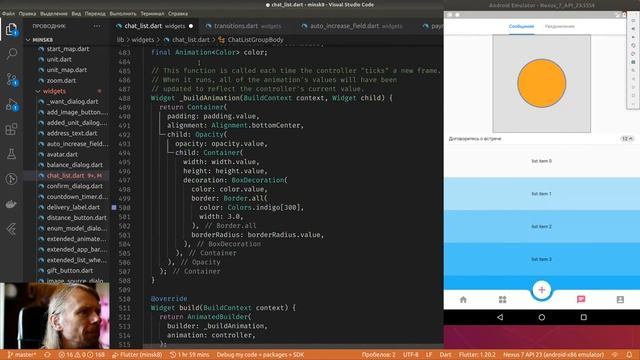Select the Уведомления tab in emulator app

(560, 27)
